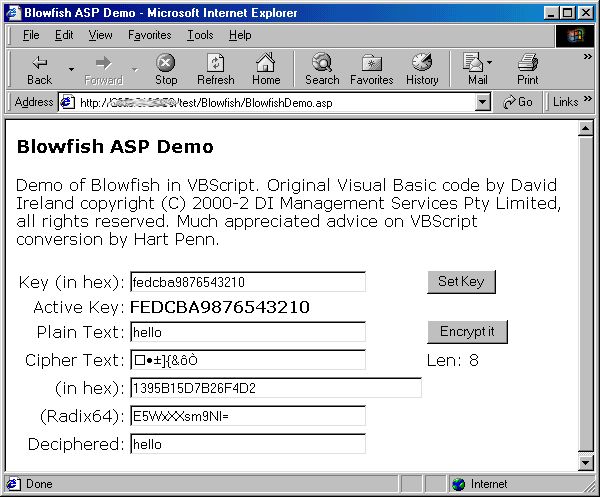Focus the Key (in hex) input field

[x=248, y=282]
